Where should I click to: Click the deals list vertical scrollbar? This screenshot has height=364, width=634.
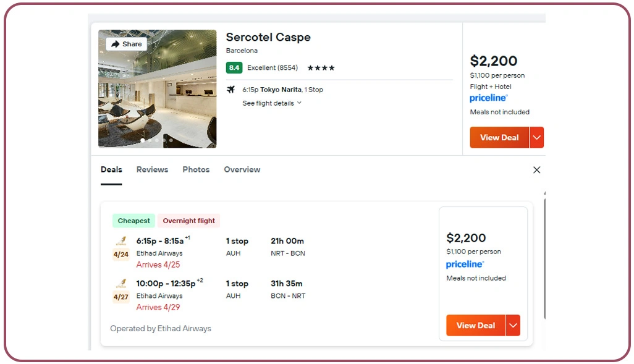coord(544,260)
